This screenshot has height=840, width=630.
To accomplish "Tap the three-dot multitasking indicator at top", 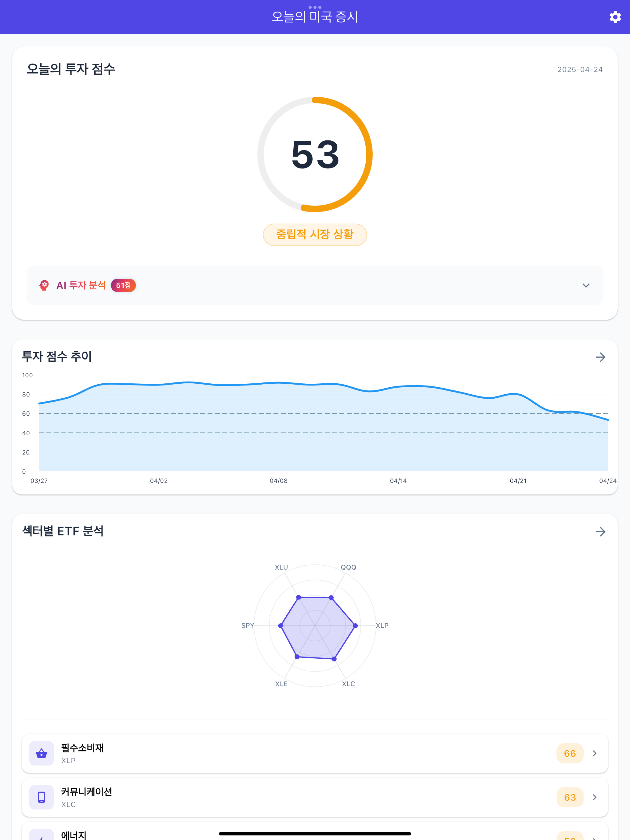I will point(315,7).
